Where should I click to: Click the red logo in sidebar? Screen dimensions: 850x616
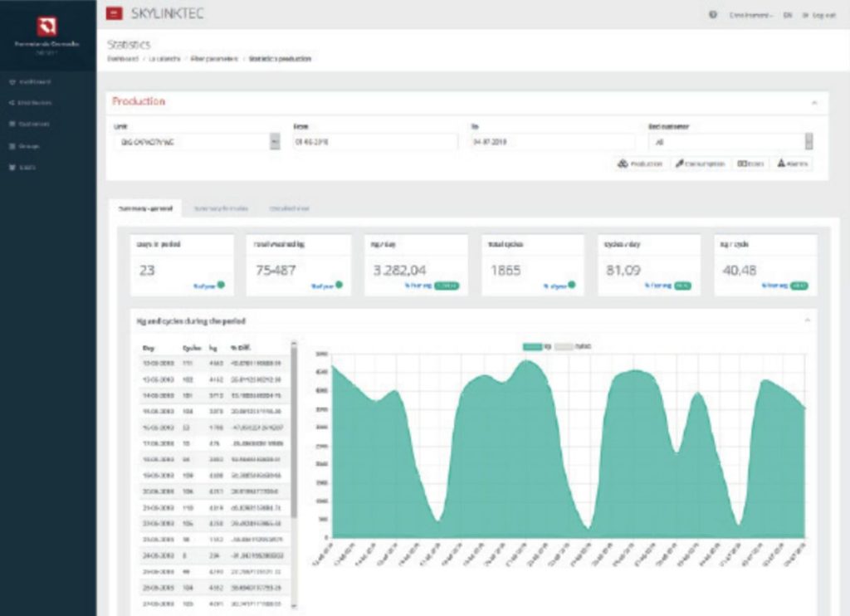coord(47,27)
